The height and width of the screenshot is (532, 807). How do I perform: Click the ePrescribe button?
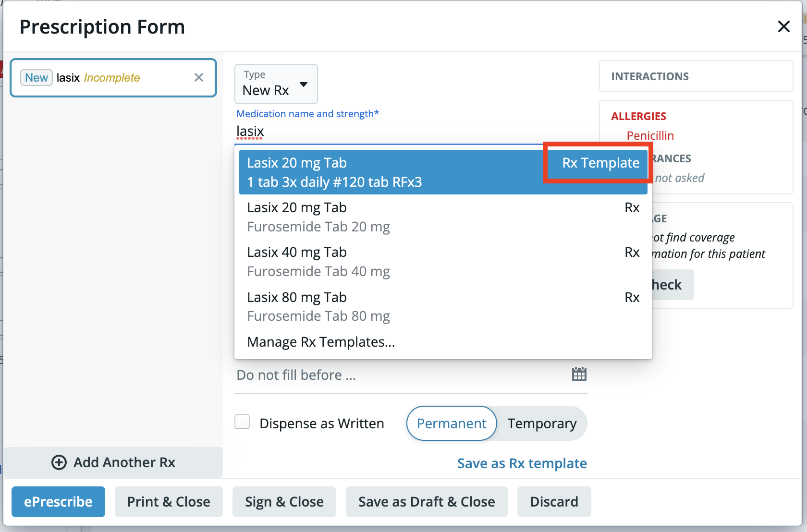pos(58,501)
